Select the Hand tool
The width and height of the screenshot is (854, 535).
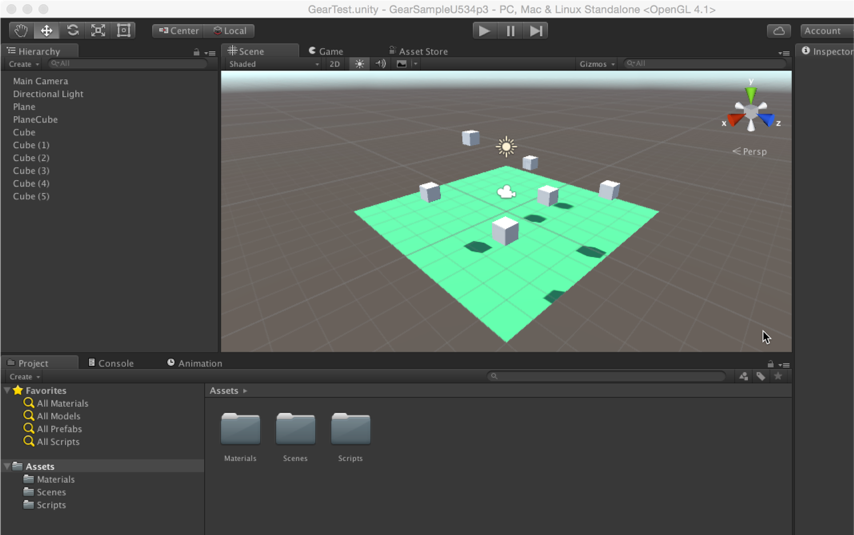point(21,31)
